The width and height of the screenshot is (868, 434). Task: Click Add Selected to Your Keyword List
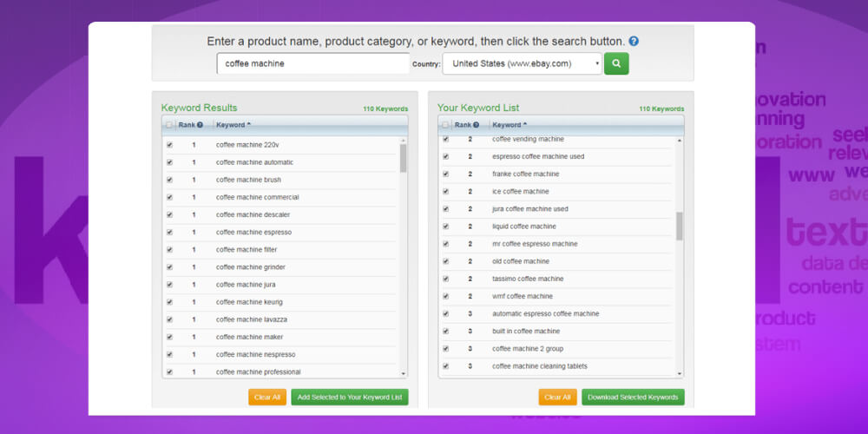tap(350, 397)
